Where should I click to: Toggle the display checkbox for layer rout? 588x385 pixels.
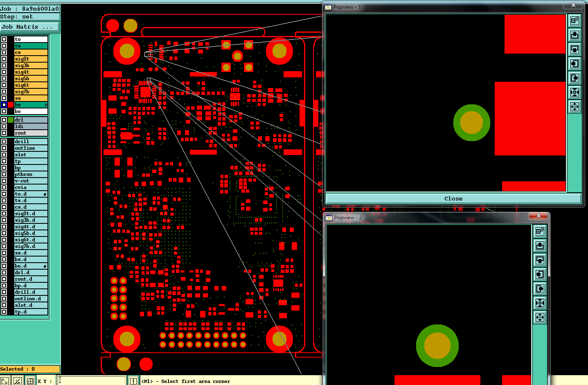[4, 133]
